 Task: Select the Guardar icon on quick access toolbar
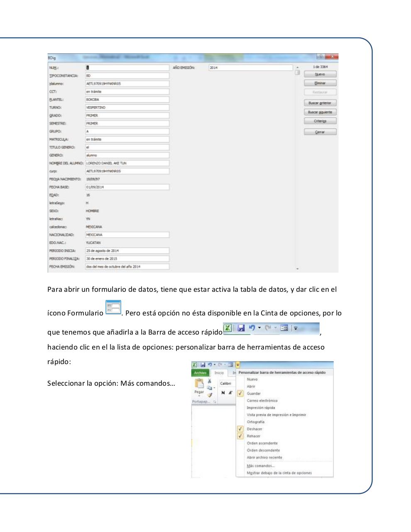(242, 328)
